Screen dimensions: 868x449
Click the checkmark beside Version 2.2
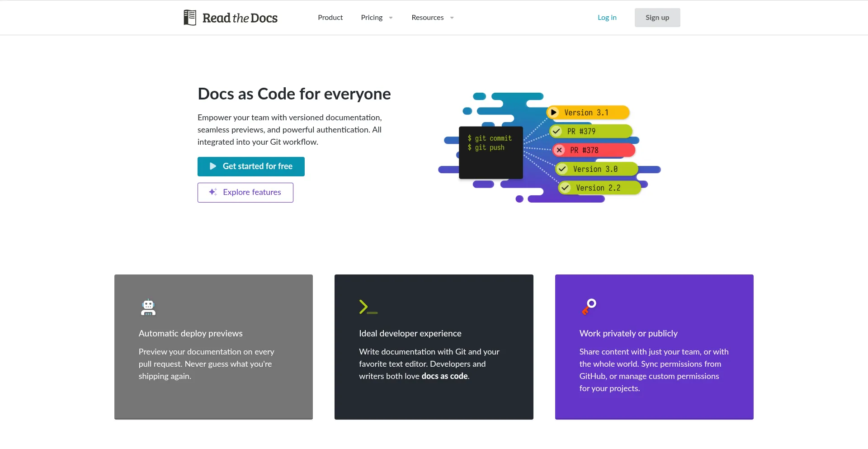[x=565, y=188]
